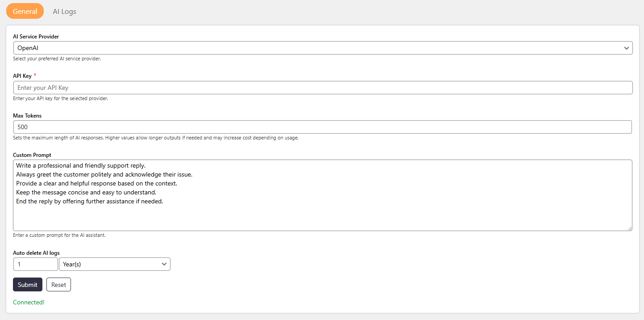Viewport: 644px width, 320px height.
Task: Click the Custom Prompt label
Action: point(32,155)
